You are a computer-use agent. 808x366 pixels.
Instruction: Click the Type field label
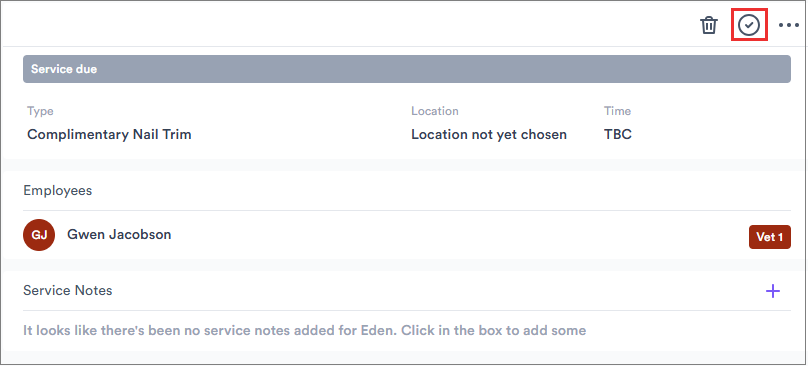[40, 111]
